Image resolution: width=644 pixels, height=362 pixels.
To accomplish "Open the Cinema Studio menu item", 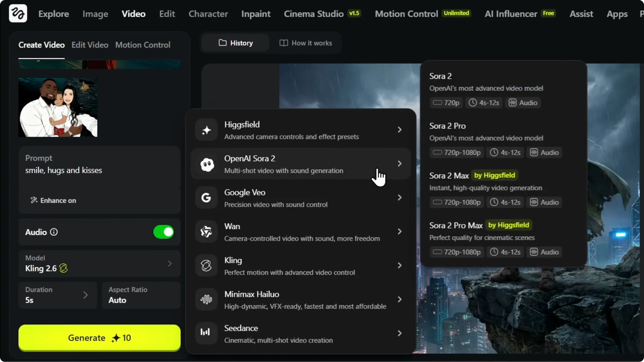I will 314,14.
